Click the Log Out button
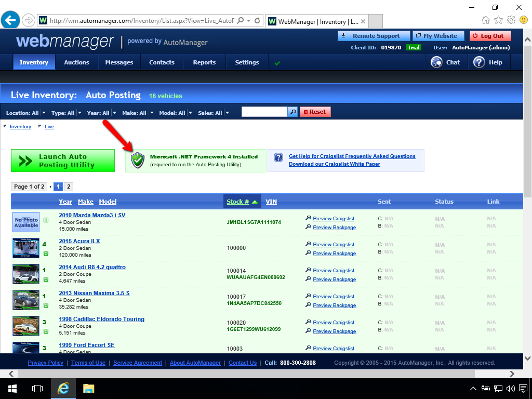532x399 pixels. pyautogui.click(x=490, y=36)
